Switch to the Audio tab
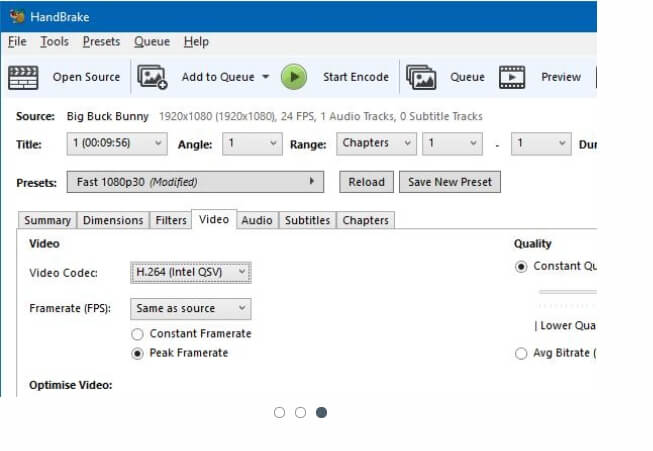653x451 pixels. point(257,220)
